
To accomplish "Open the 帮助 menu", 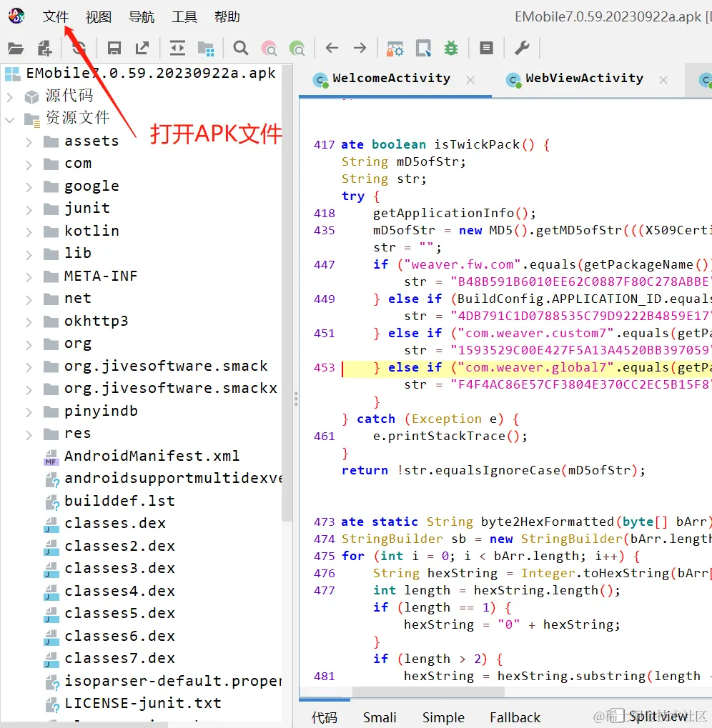I will (227, 16).
